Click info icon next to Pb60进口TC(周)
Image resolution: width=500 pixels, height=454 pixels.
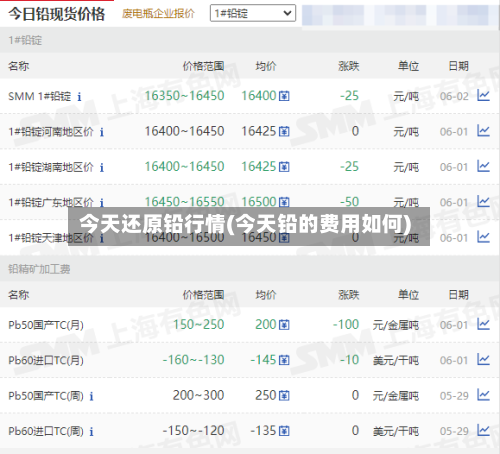point(91,432)
